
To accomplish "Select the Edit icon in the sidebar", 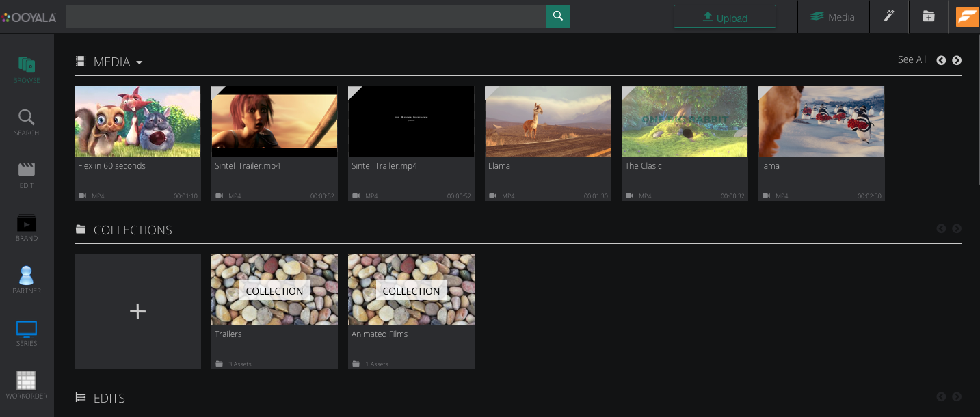I will [26, 171].
